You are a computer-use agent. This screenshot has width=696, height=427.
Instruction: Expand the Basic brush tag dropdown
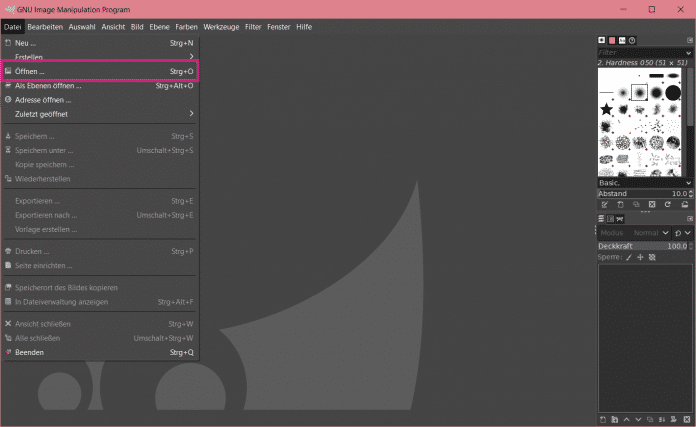pos(688,183)
